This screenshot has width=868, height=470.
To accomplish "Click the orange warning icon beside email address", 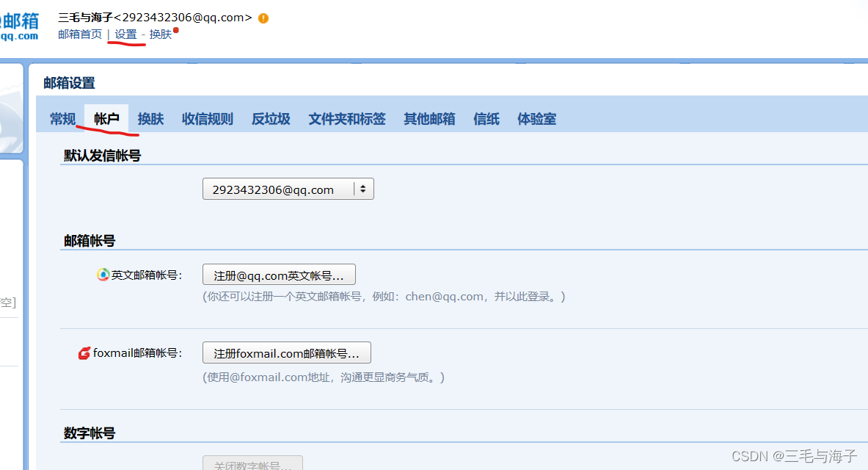I will (x=263, y=18).
